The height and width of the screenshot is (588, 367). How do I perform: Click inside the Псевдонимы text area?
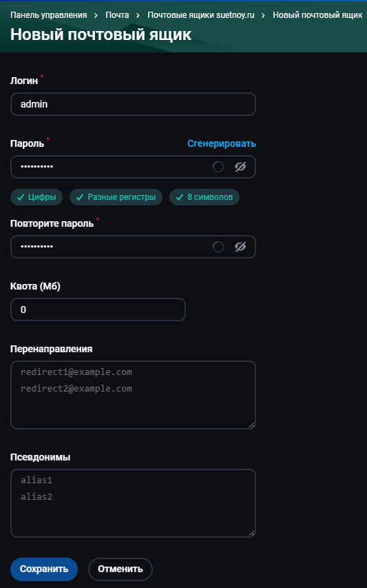133,503
